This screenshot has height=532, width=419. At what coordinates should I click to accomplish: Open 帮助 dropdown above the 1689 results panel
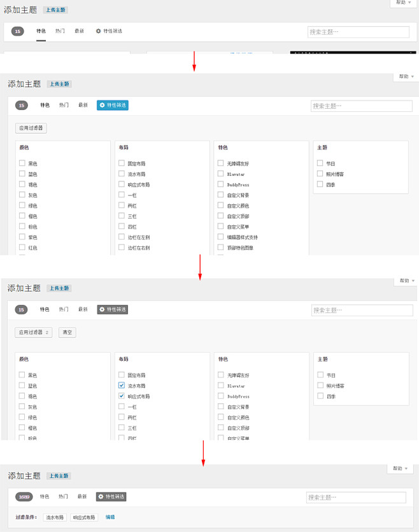click(x=400, y=468)
